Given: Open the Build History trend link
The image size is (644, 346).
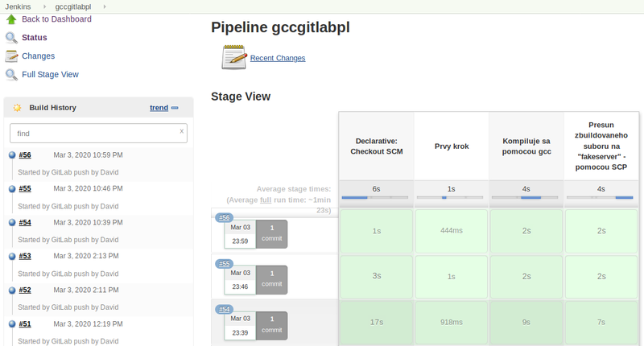Looking at the screenshot, I should point(159,108).
